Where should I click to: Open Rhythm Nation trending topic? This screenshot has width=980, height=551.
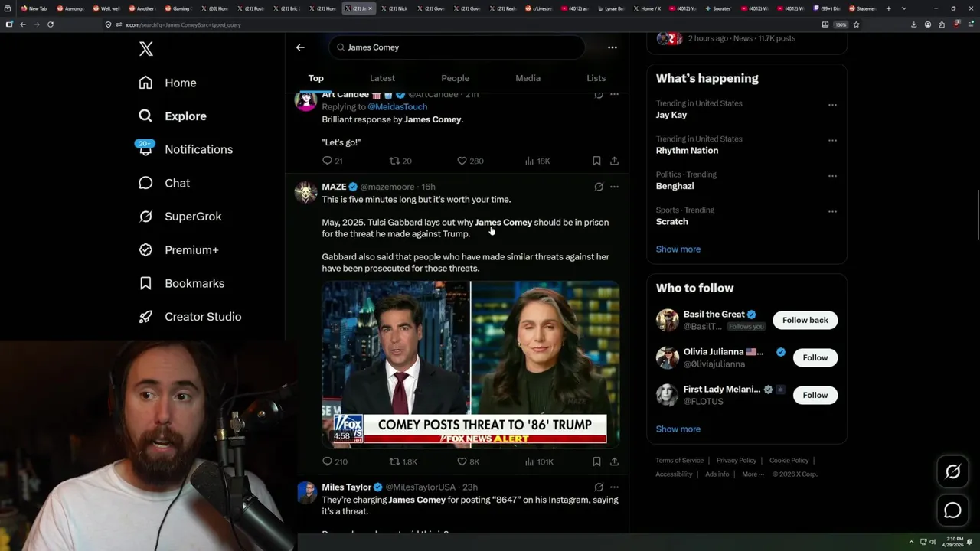click(x=687, y=151)
